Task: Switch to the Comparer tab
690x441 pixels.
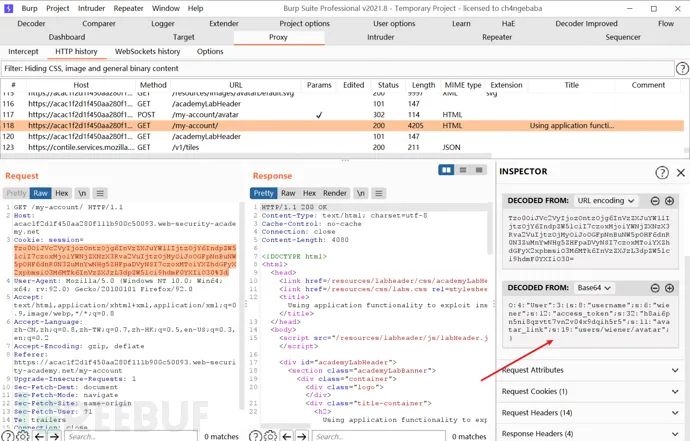Action: pyautogui.click(x=99, y=24)
